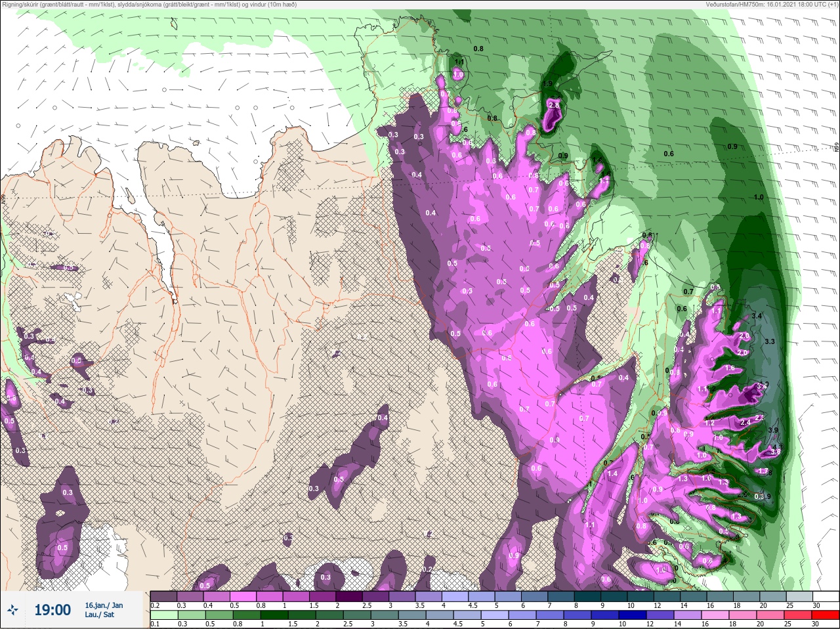Select the red 30 swatch in lower legend row

[x=825, y=615]
